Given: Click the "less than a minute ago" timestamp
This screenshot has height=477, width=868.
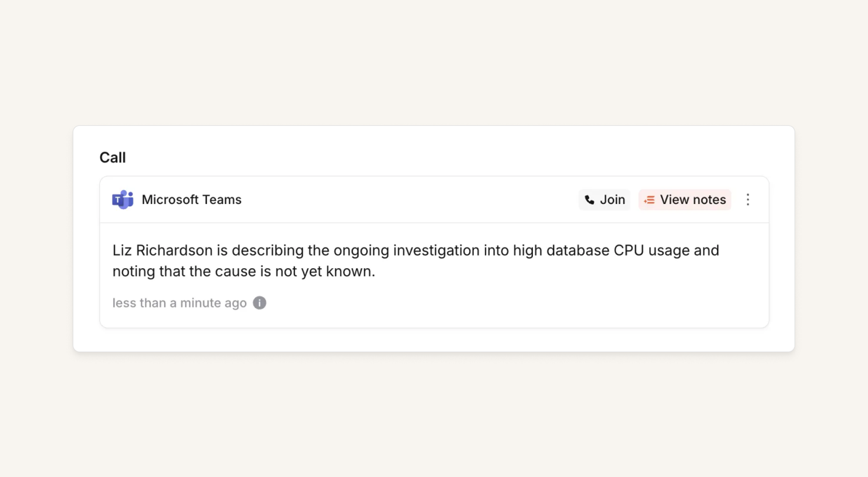Looking at the screenshot, I should [179, 303].
